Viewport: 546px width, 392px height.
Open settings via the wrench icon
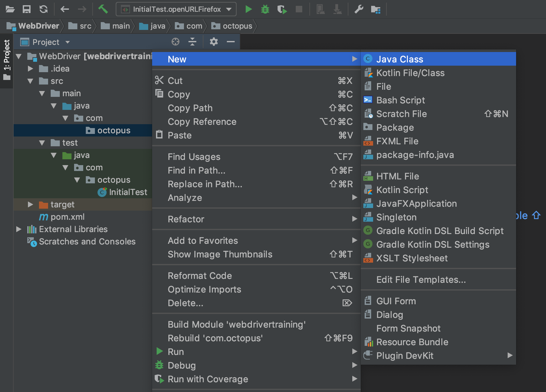358,9
